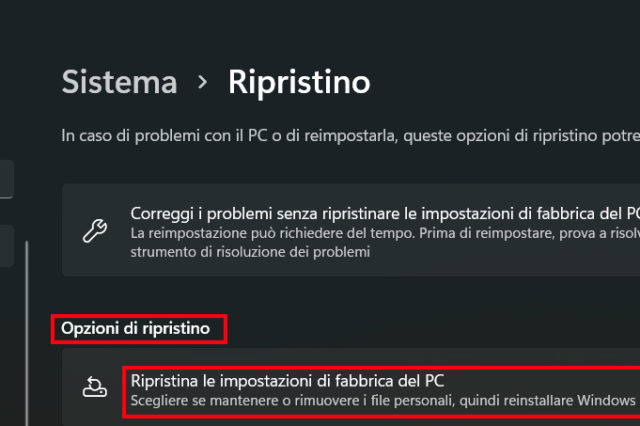Click 'strumento di risoluzione dei problemi' text

tap(250, 252)
